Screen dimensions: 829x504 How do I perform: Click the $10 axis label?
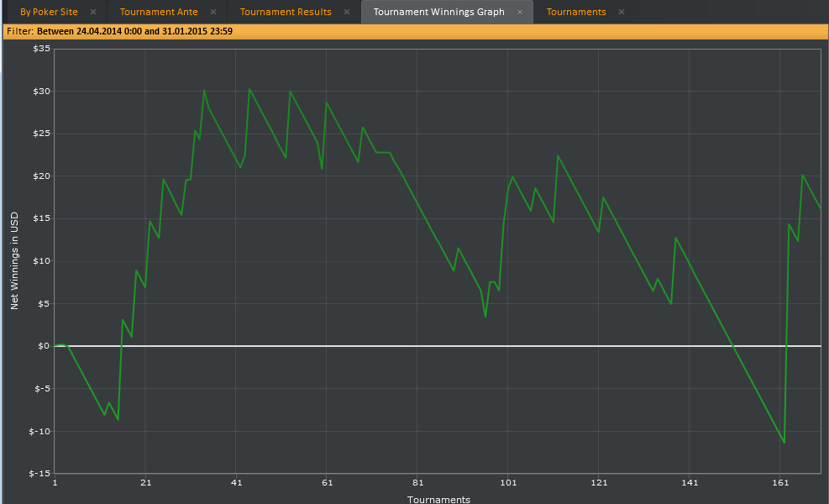point(42,261)
